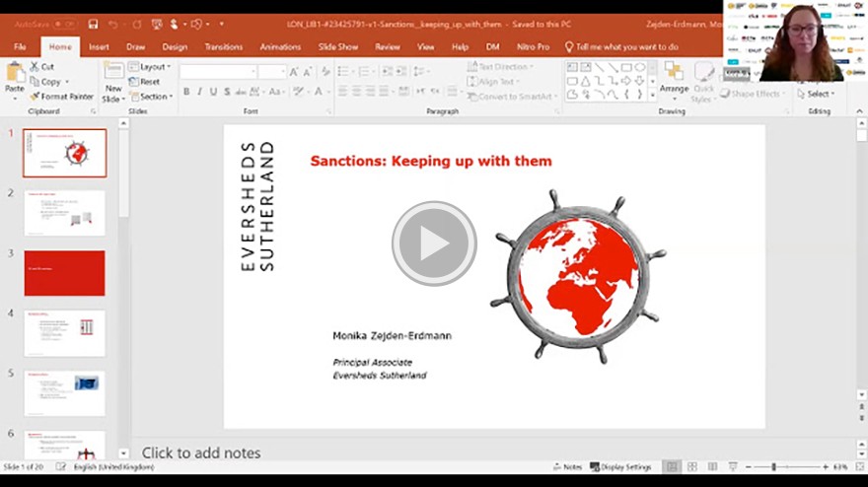The height and width of the screenshot is (487, 868).
Task: Click the large play button overlay
Action: click(x=434, y=243)
